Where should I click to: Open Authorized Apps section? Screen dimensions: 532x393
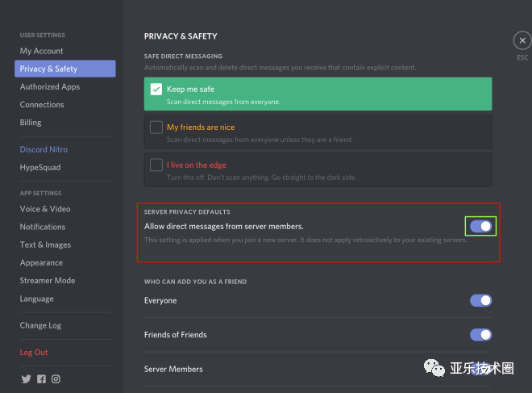(x=50, y=87)
